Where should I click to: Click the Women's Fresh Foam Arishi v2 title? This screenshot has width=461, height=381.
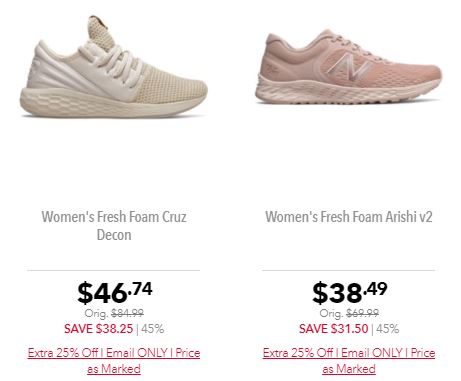tap(349, 217)
